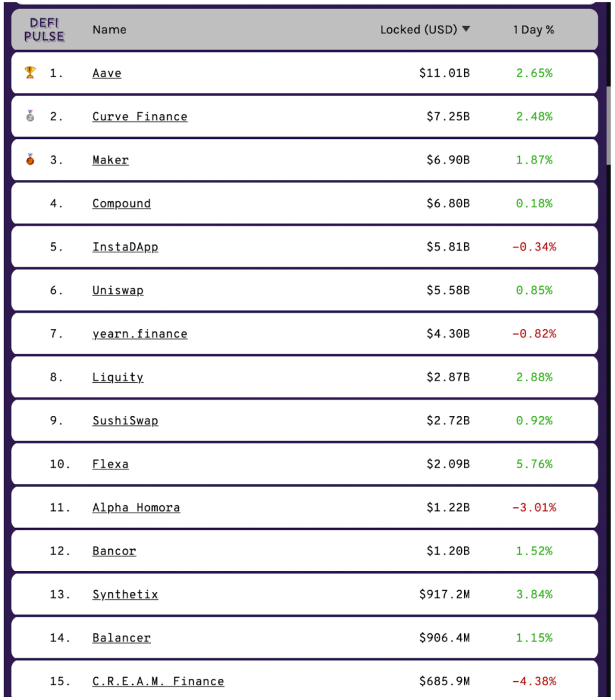Open the Synthetix link
Screen dimensions: 615x700
click(x=125, y=595)
